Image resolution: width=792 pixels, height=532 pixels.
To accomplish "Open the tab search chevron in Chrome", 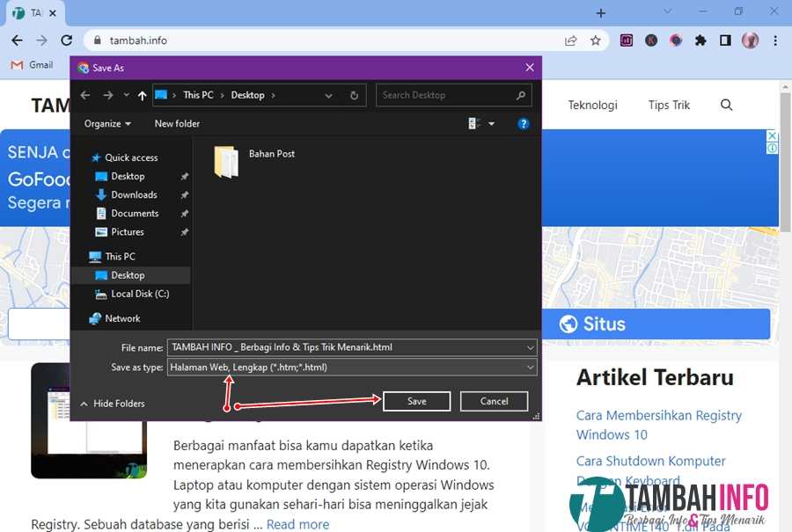I will point(667,11).
